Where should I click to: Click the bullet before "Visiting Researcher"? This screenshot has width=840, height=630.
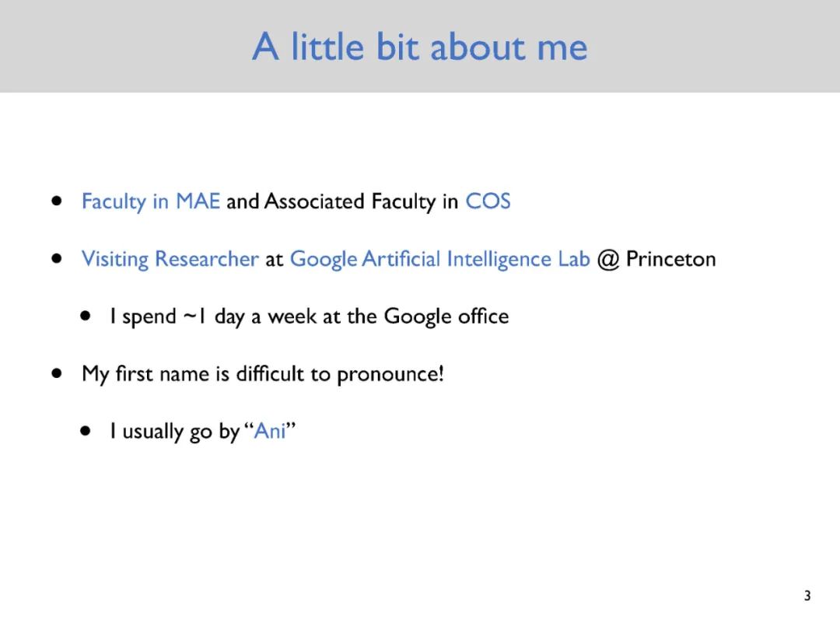57,259
